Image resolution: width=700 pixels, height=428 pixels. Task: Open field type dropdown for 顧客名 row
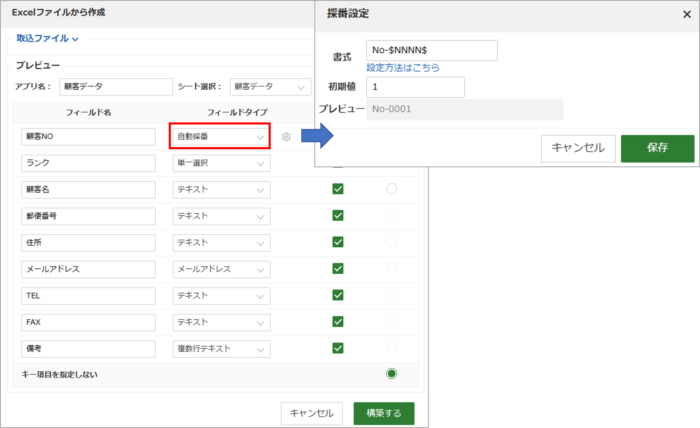221,190
